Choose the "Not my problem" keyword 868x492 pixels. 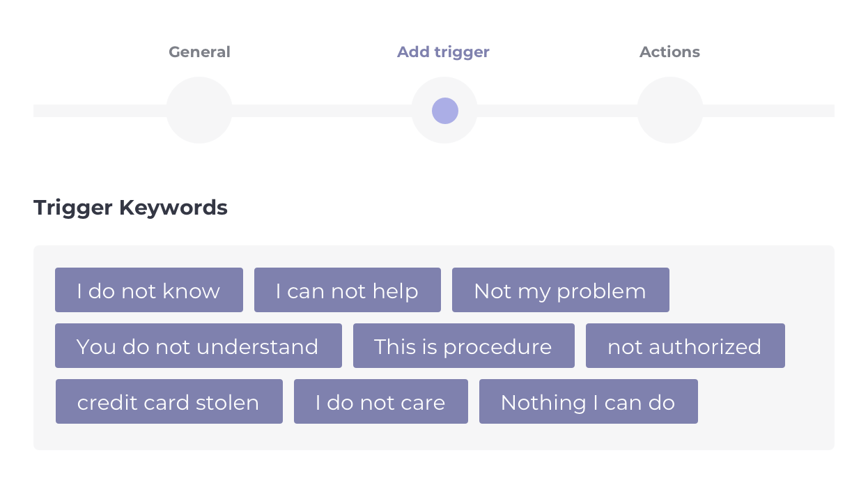tap(561, 290)
